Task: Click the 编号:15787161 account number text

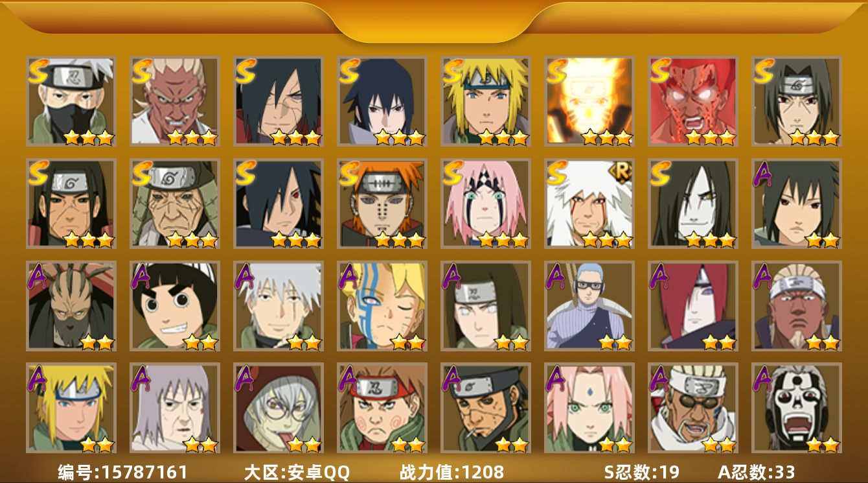Action: 122,472
